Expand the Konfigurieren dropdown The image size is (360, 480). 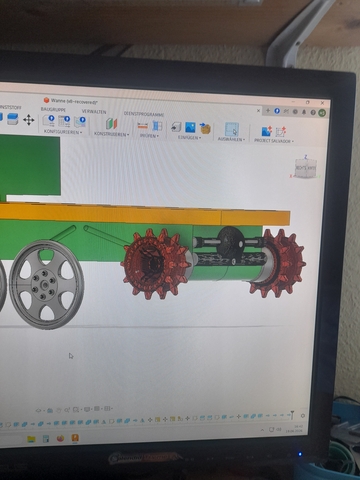63,132
